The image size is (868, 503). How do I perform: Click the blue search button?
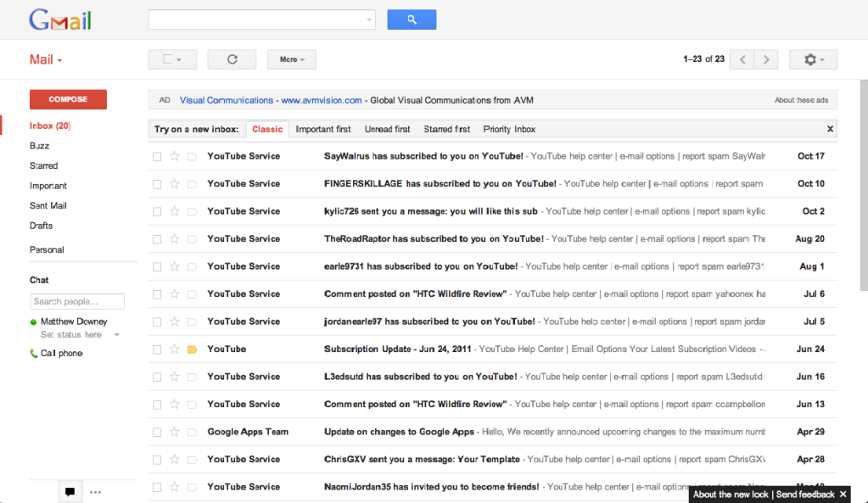[411, 19]
